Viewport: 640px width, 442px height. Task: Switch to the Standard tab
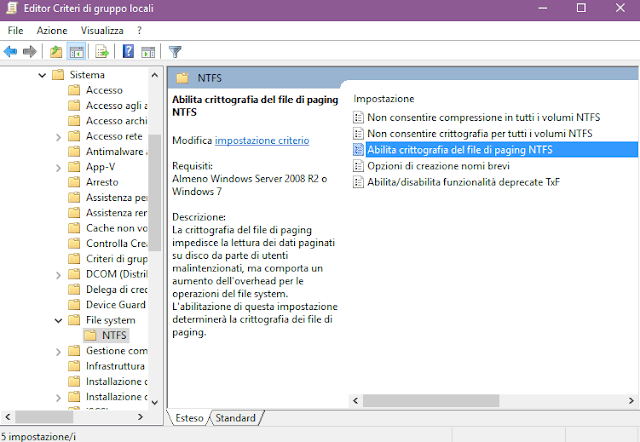[x=235, y=418]
